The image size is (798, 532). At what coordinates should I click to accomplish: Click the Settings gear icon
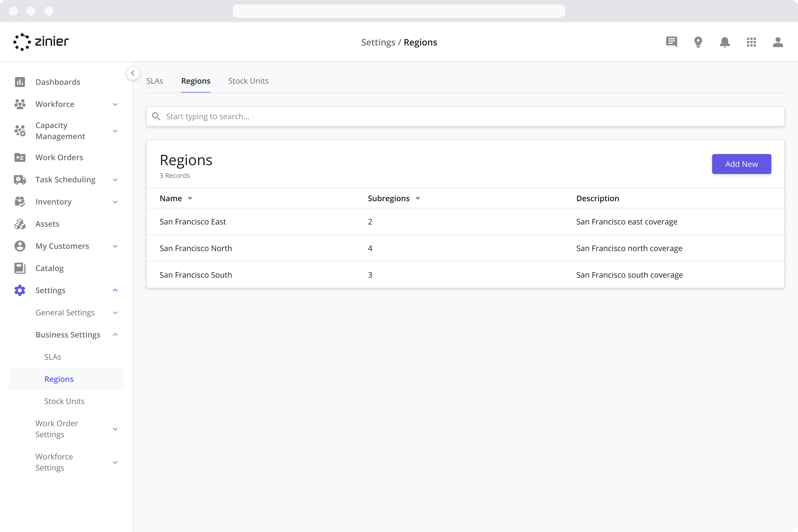point(20,290)
